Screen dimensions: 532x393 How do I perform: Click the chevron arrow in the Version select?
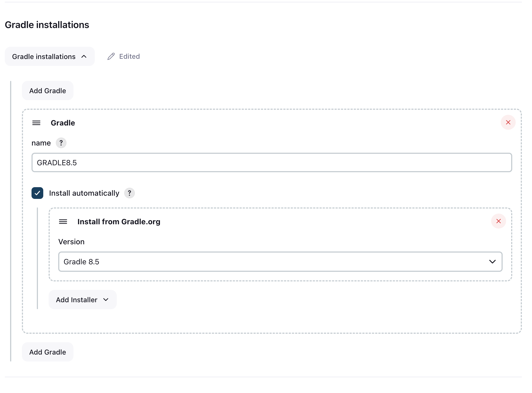tap(492, 262)
